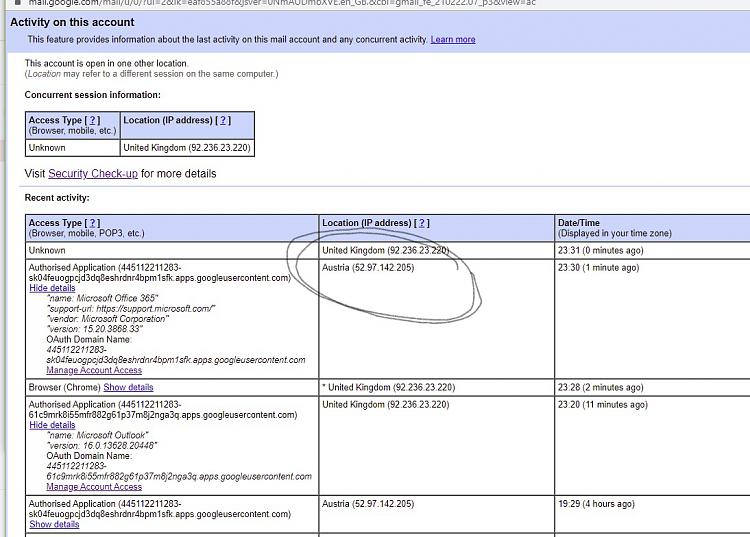Image resolution: width=750 pixels, height=537 pixels.
Task: Show details for Browser (Chrome) row
Action: (x=128, y=387)
